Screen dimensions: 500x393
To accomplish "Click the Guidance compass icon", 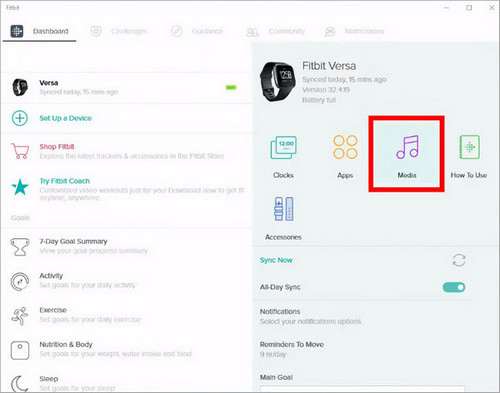I will coord(176,31).
